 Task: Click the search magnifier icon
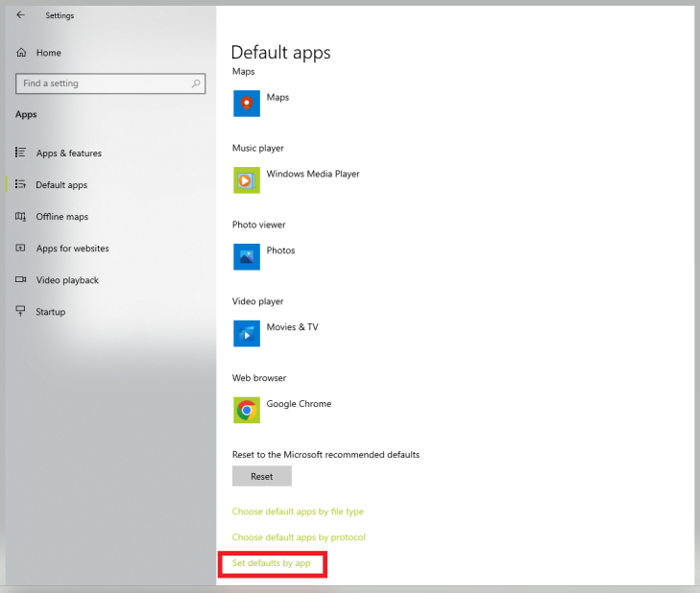[196, 83]
